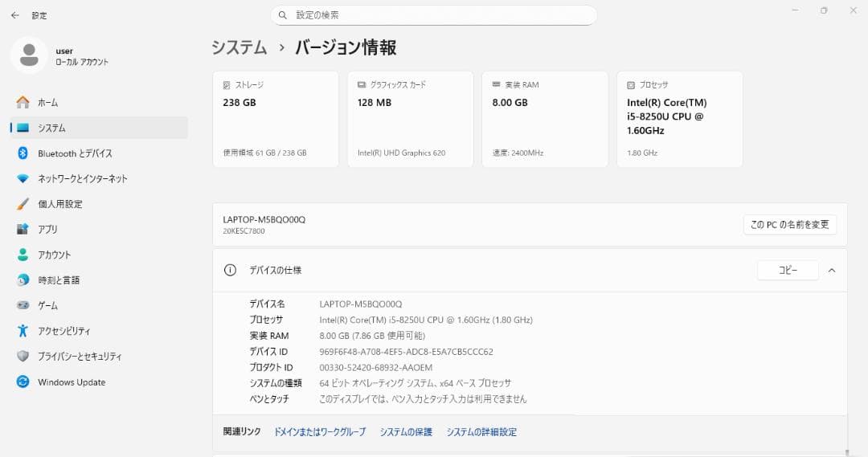The width and height of the screenshot is (868, 457).
Task: Click the Gaming controller icon
Action: 23,305
